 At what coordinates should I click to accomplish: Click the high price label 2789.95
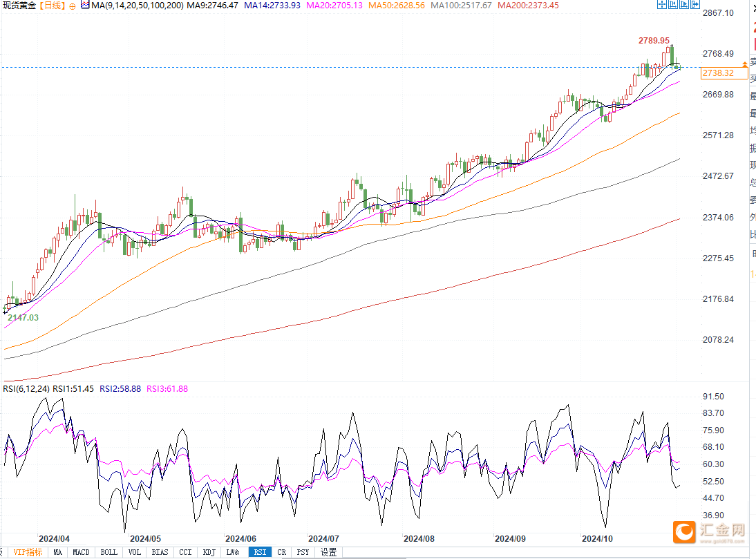click(x=654, y=41)
